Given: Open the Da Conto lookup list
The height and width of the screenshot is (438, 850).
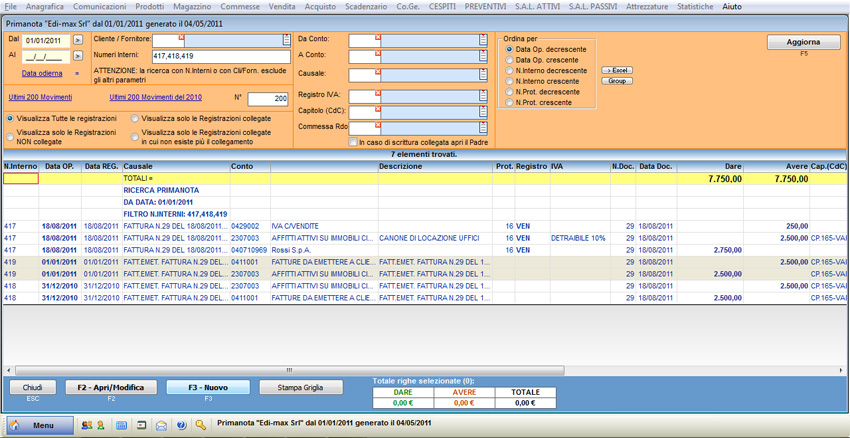Looking at the screenshot, I should tap(483, 40).
